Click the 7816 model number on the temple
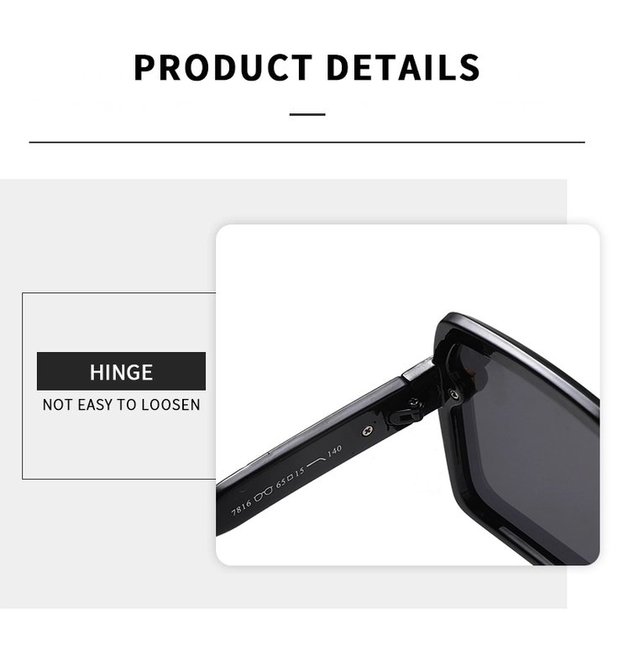 coord(241,508)
